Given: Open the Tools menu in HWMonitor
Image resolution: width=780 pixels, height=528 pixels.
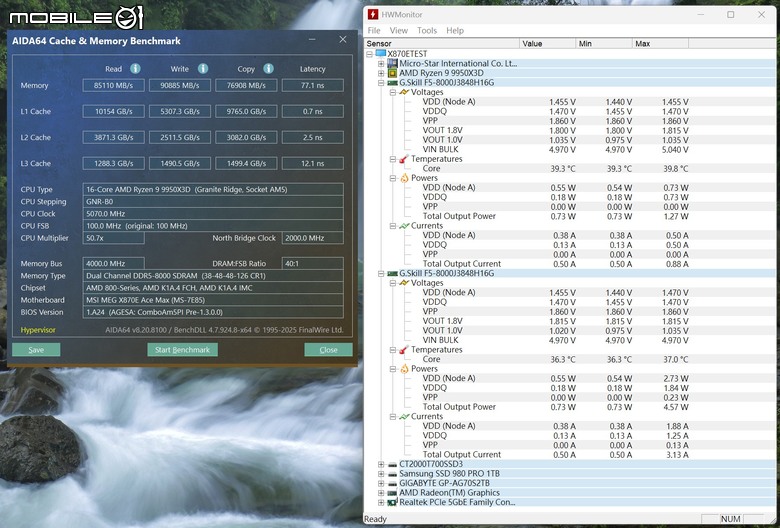Looking at the screenshot, I should coord(427,30).
